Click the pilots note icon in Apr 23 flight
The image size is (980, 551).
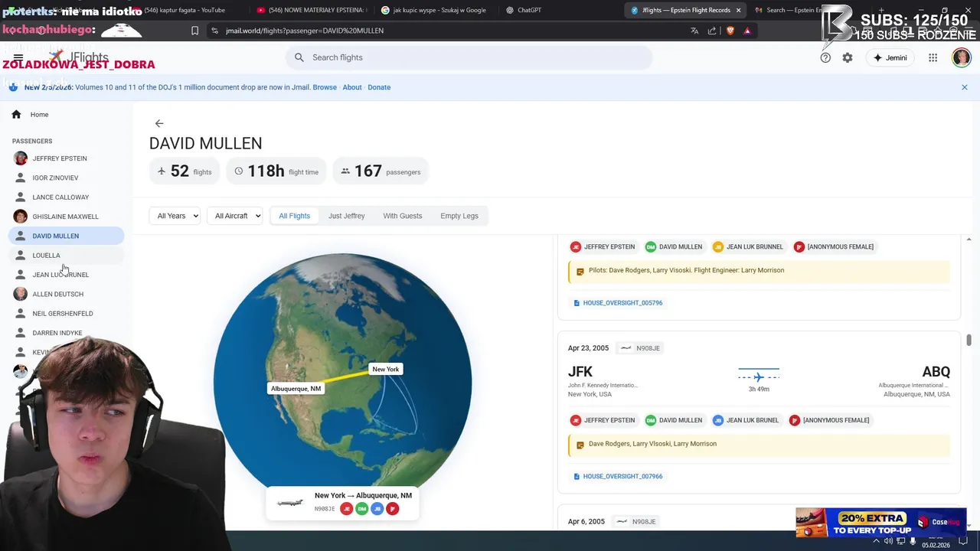580,445
